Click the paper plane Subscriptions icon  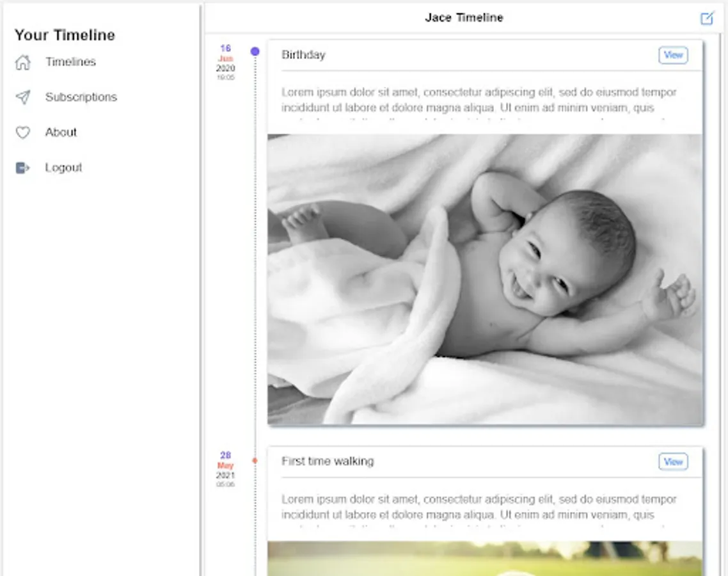click(23, 97)
